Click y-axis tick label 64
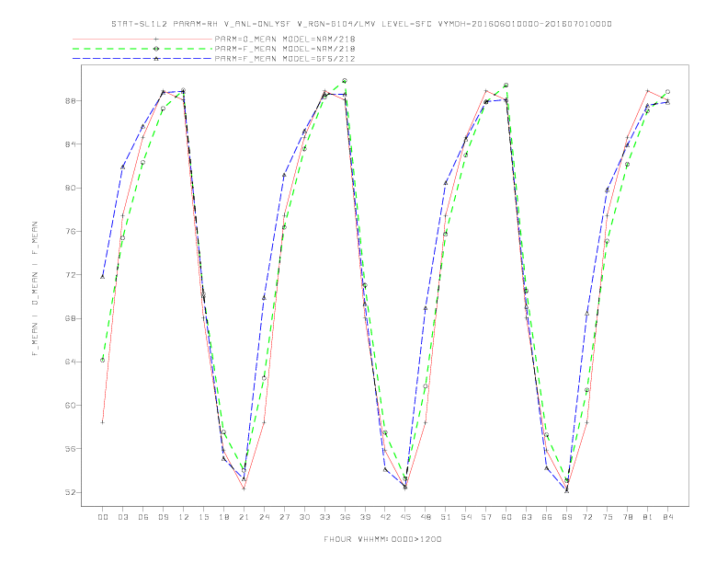 pyautogui.click(x=70, y=362)
